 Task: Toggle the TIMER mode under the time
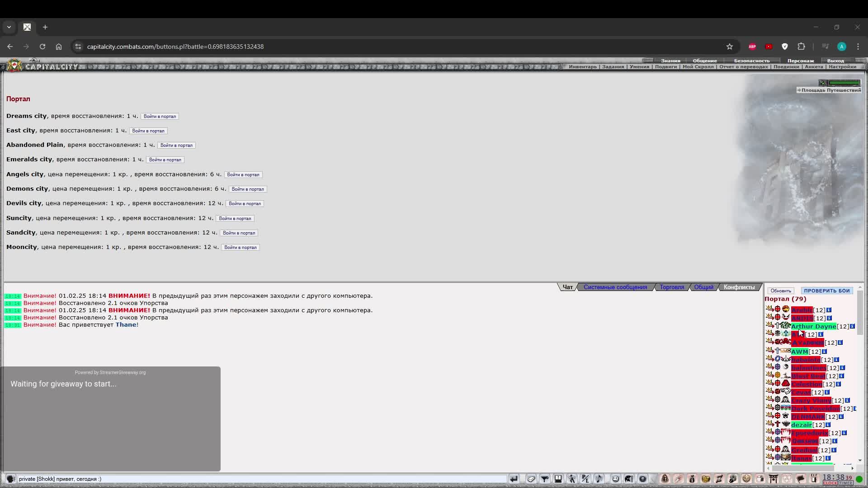[x=846, y=483]
